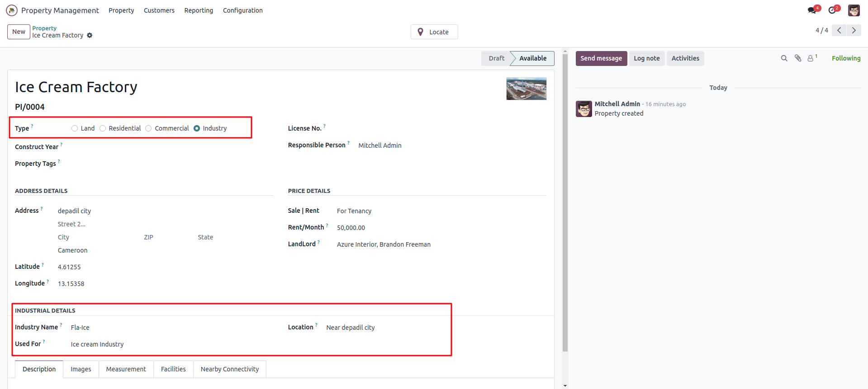
Task: Click the gear icon beside Ice Cream Factory
Action: point(90,35)
